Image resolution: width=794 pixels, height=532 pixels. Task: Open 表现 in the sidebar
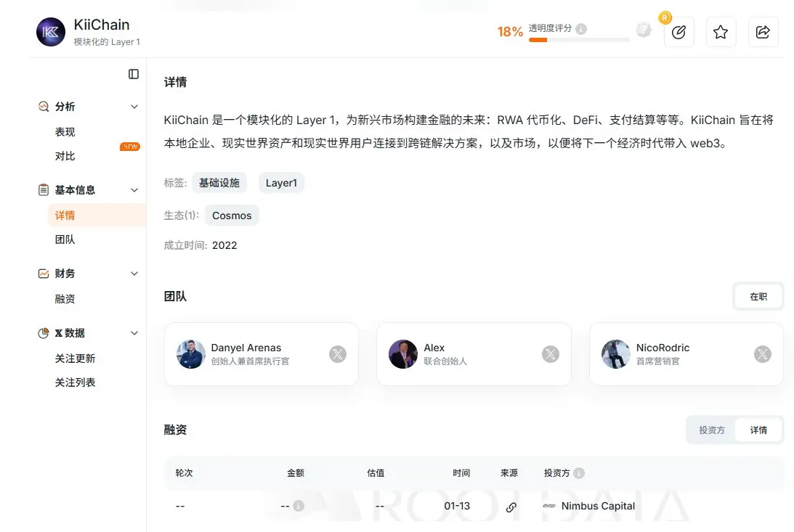point(65,132)
